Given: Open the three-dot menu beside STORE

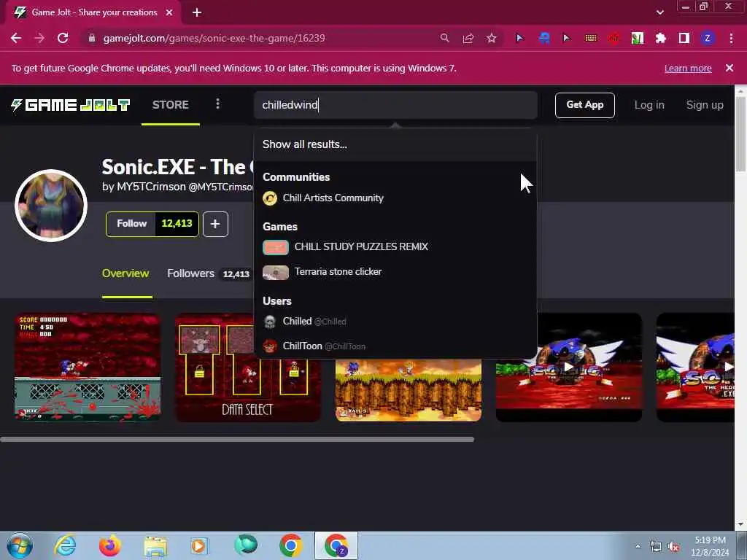Looking at the screenshot, I should 217,104.
